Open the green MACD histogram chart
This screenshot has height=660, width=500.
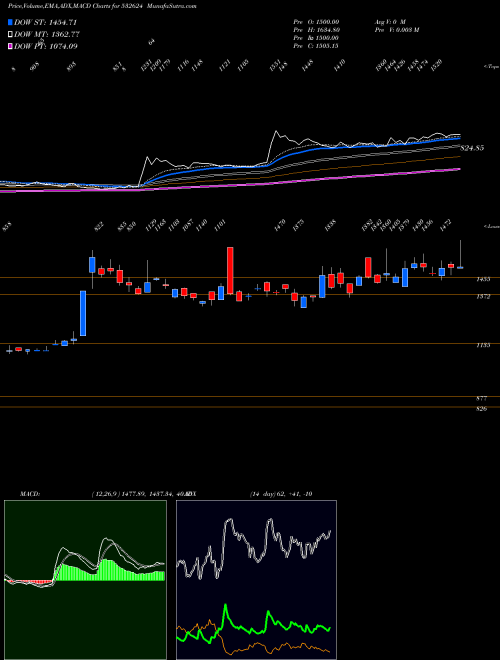point(85,580)
